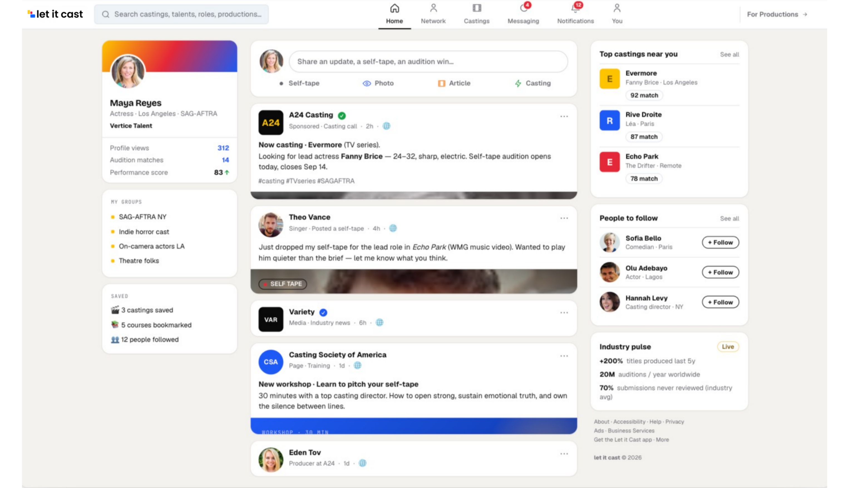This screenshot has height=488, width=868.
Task: Click A24 Casting verified badge
Action: pos(342,115)
